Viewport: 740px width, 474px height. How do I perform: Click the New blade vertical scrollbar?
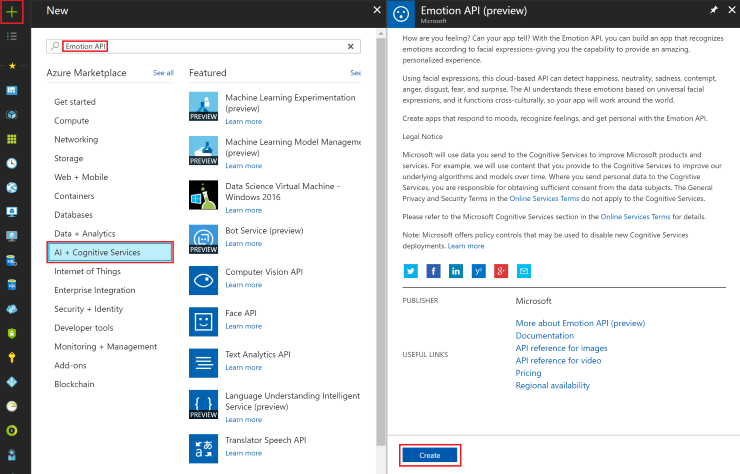[381, 241]
